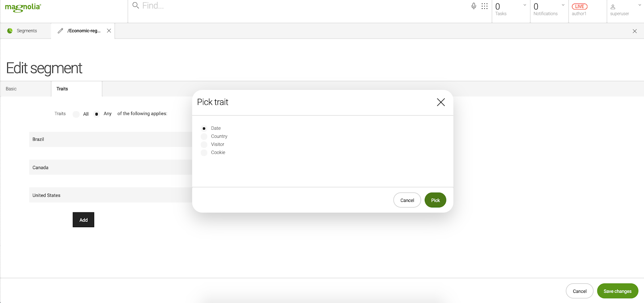Choose the Cookie trait radio button

pyautogui.click(x=204, y=153)
